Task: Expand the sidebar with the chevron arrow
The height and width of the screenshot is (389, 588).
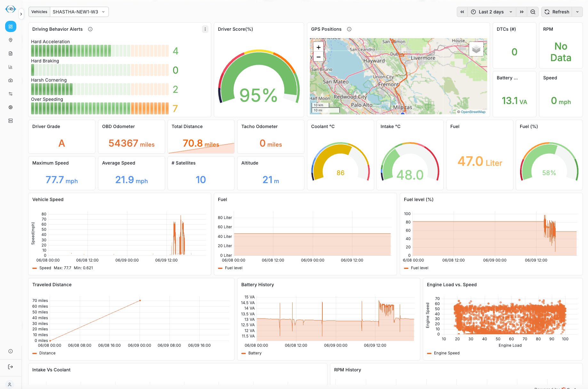Action: pos(21,14)
